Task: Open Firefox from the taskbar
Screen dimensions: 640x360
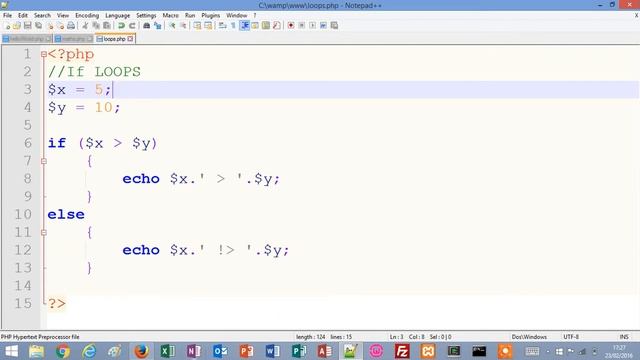Action: tap(141, 351)
